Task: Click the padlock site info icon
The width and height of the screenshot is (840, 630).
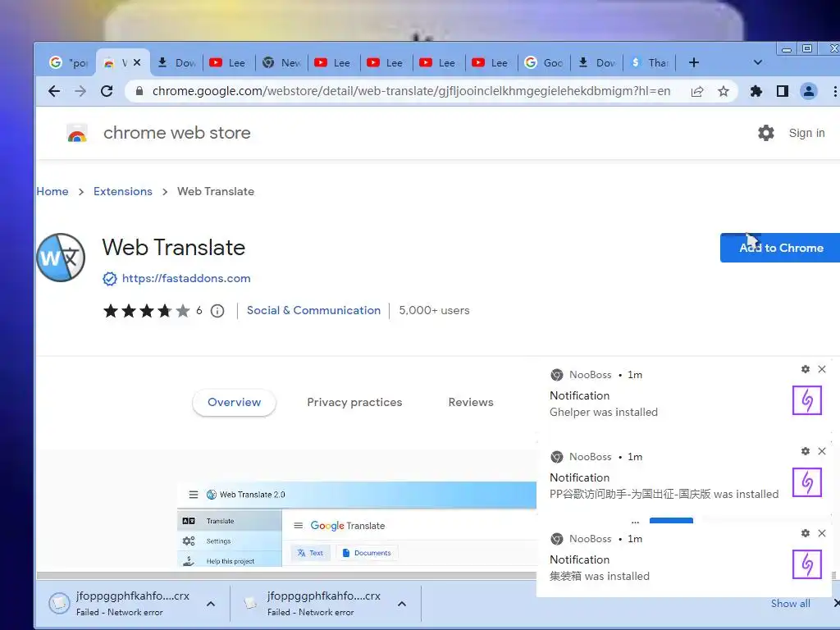Action: click(139, 91)
